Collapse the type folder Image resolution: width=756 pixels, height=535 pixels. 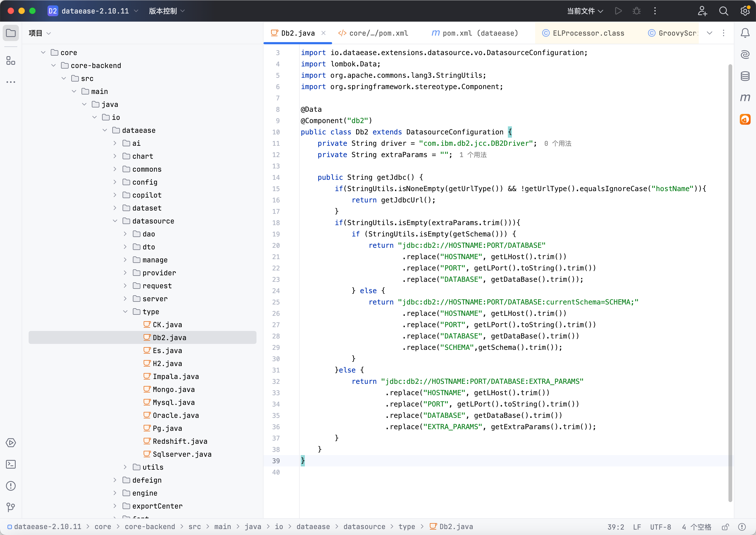click(x=125, y=311)
